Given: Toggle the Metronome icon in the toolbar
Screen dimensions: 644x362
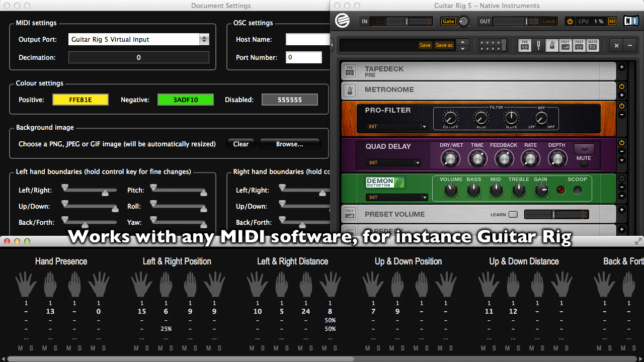Looking at the screenshot, I should click(552, 45).
